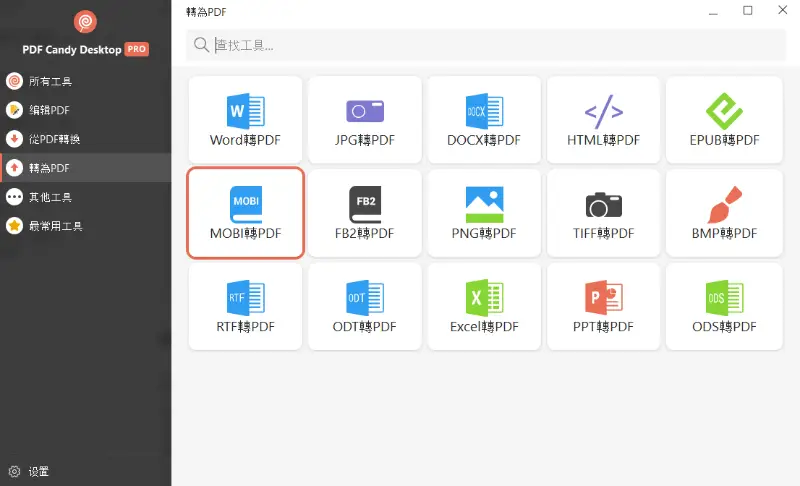Close the PDF Candy window
Image resolution: width=800 pixels, height=486 pixels.
(783, 10)
